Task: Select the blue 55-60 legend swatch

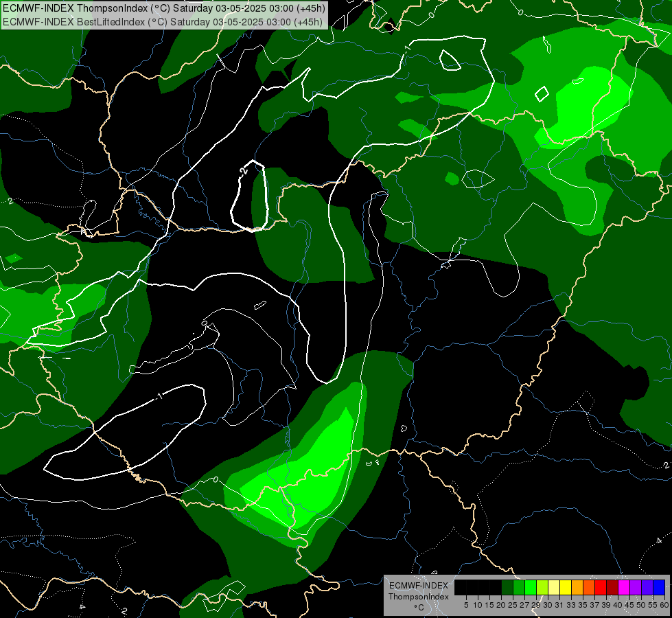Action: [x=659, y=587]
